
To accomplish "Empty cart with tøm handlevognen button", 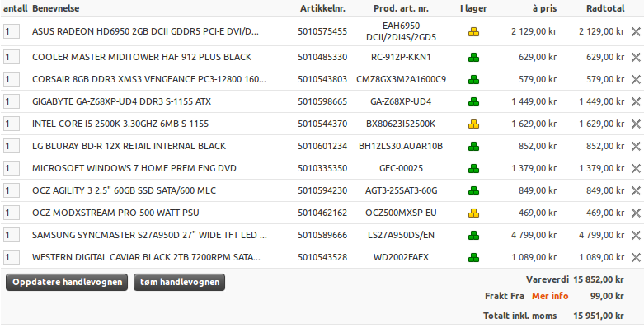I will pos(180,282).
